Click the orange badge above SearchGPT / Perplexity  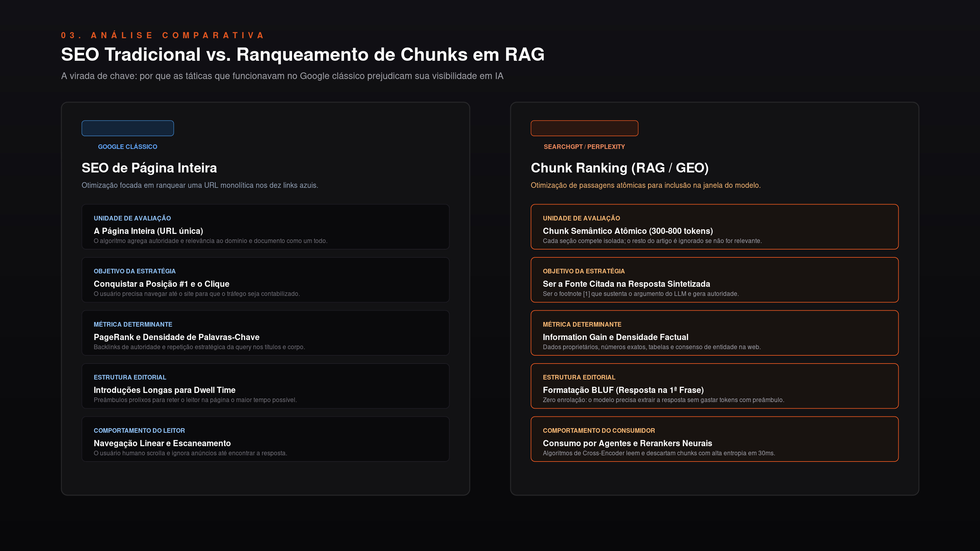point(584,128)
